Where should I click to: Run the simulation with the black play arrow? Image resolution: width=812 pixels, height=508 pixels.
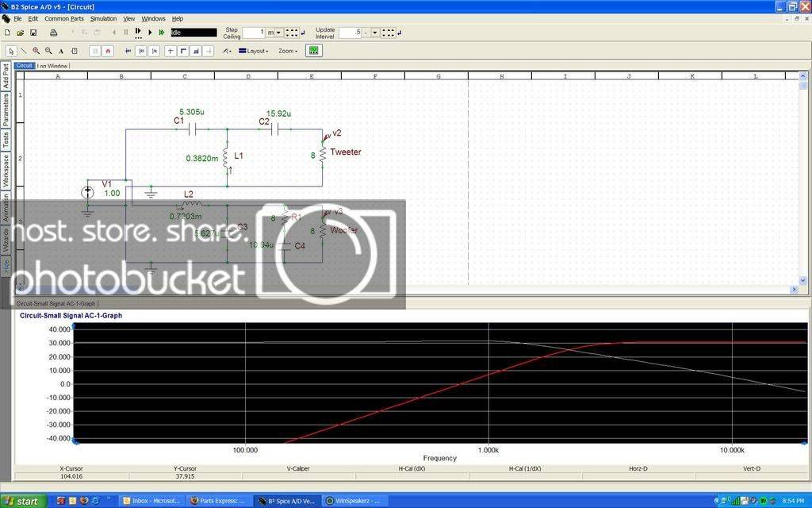click(x=150, y=33)
